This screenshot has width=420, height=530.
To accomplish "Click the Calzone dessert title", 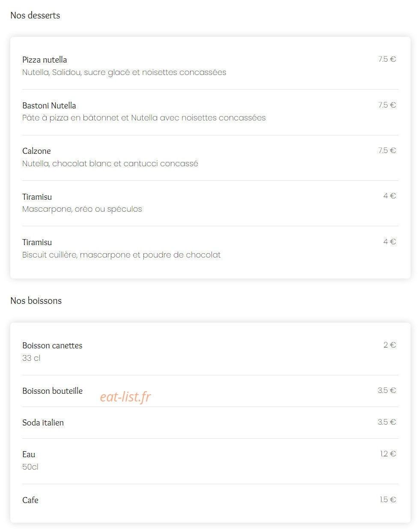I will 36,151.
